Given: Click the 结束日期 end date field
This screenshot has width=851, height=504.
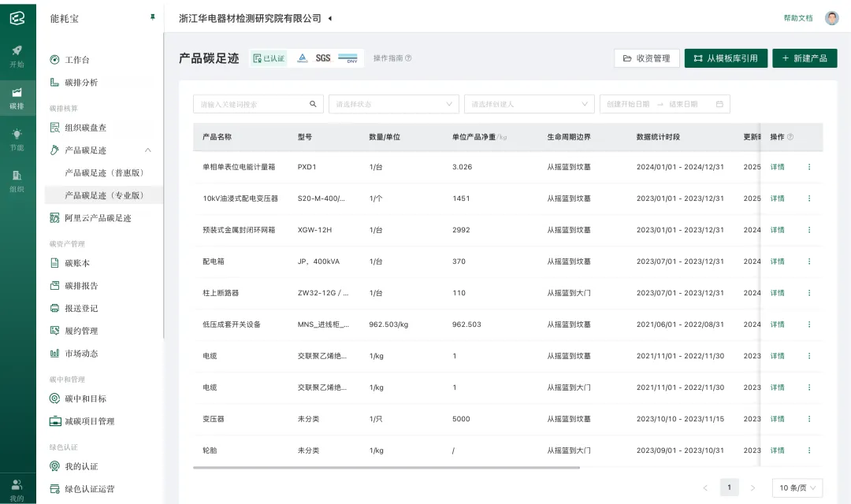Looking at the screenshot, I should [x=683, y=104].
